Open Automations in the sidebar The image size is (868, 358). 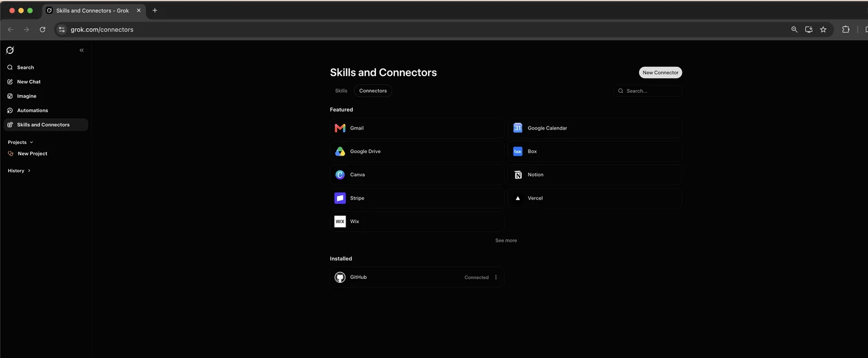[46, 111]
